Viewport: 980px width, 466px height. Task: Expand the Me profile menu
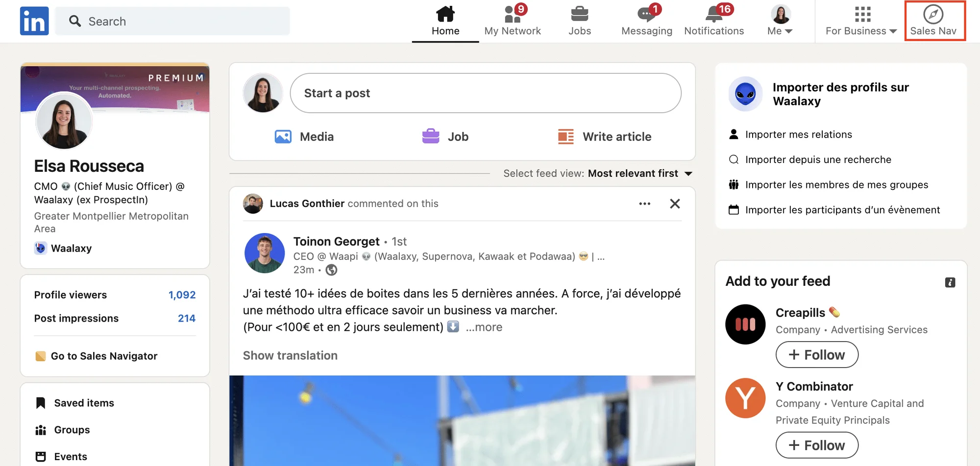pos(780,21)
